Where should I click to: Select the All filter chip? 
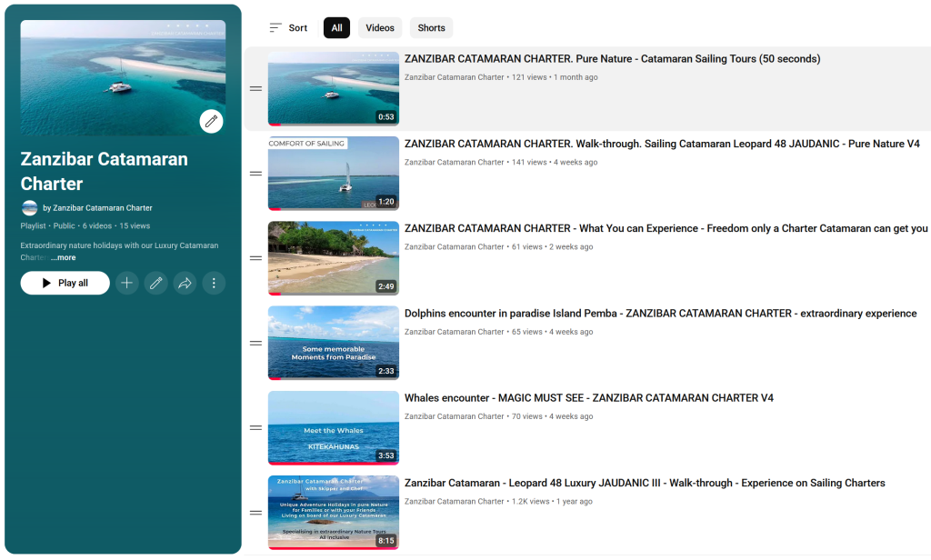(x=336, y=28)
